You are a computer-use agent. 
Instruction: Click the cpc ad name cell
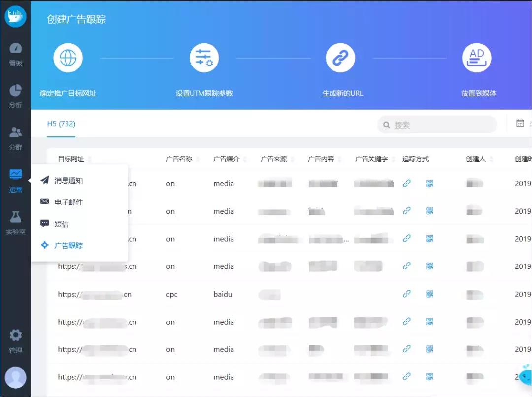click(172, 295)
